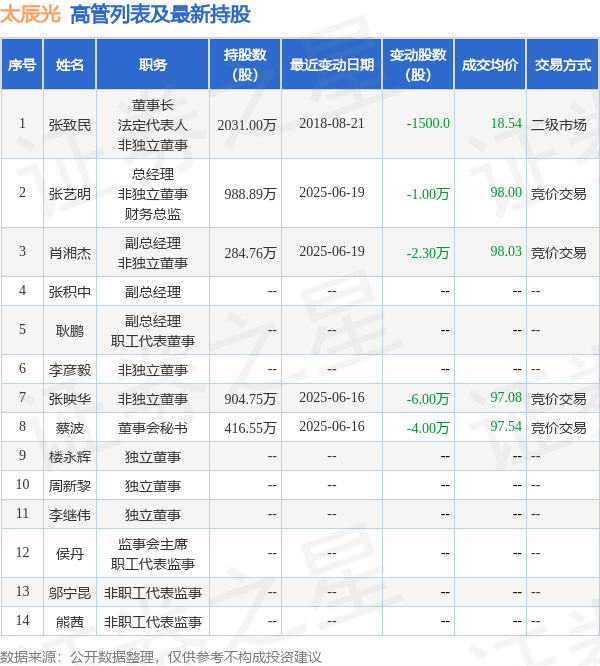Viewport: 600px width, 666px height.
Task: Click holdings value 416.55万
Action: point(250,428)
